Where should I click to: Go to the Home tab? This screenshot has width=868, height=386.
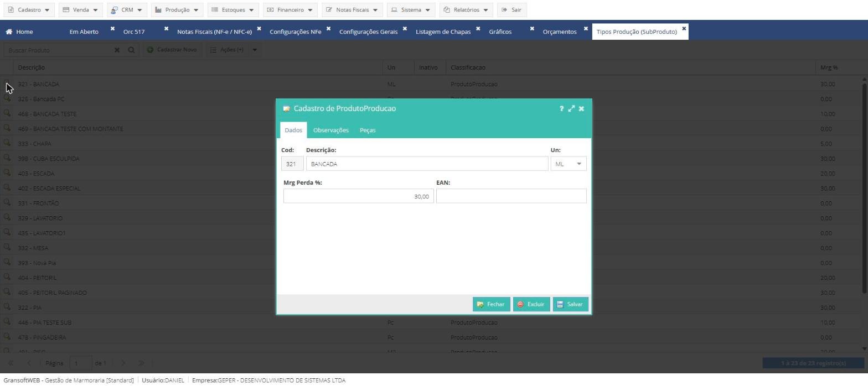point(19,32)
